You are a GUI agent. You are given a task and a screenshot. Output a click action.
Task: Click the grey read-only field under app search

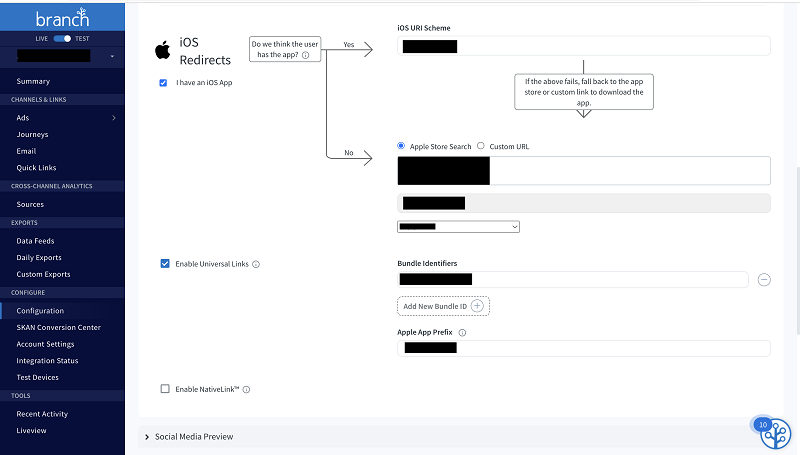click(584, 203)
